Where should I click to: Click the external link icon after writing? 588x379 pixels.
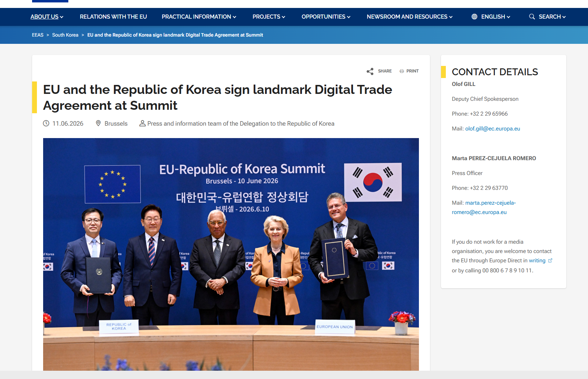click(x=550, y=261)
